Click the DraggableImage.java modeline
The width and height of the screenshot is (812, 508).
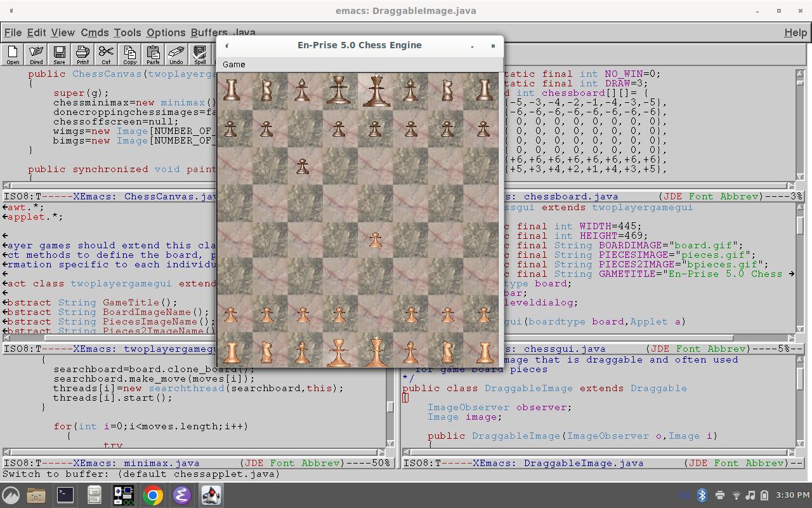[x=603, y=463]
